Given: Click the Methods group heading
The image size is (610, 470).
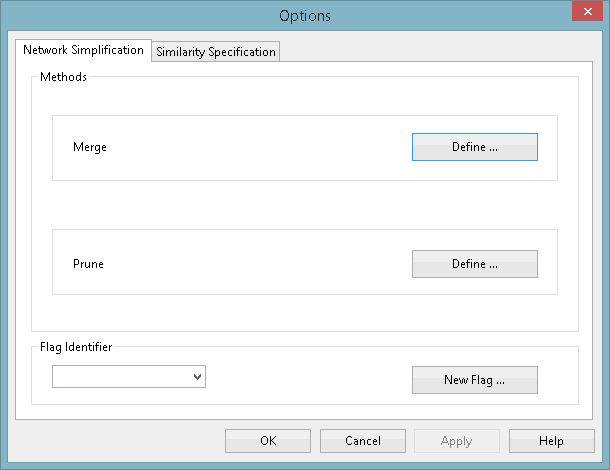Looking at the screenshot, I should click(x=64, y=77).
